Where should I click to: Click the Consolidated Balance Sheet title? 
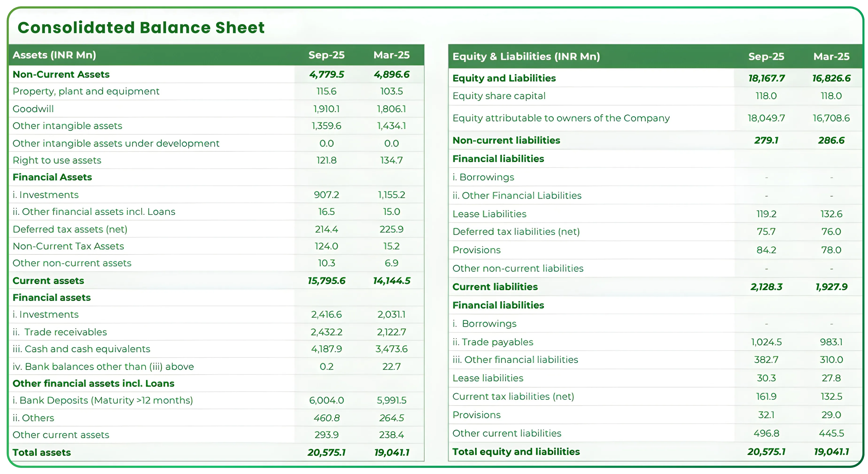coord(141,28)
